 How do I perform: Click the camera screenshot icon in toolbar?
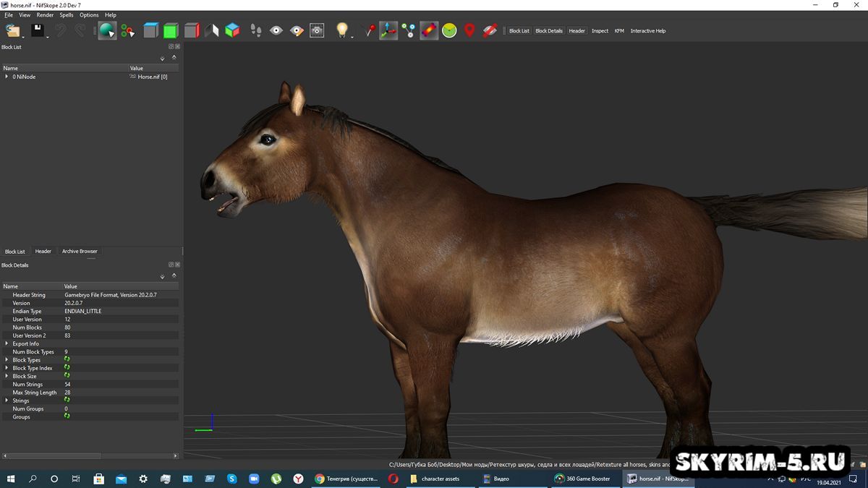317,30
